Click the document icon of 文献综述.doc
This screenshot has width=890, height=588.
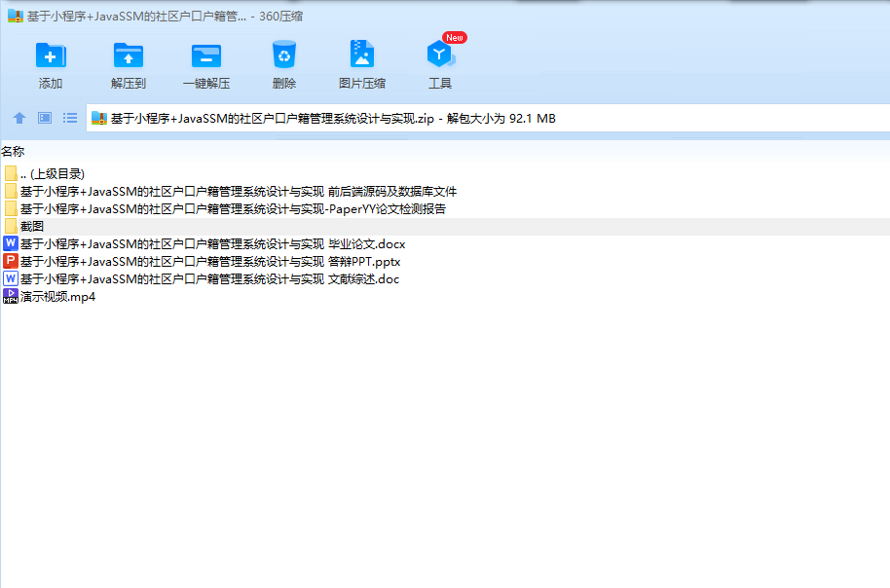coord(10,278)
